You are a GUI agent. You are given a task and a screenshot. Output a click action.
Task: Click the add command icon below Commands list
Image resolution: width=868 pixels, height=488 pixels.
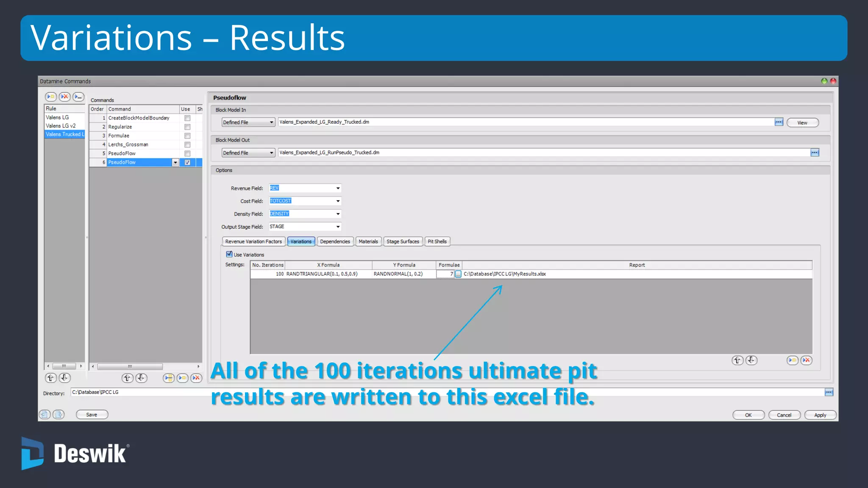point(183,377)
